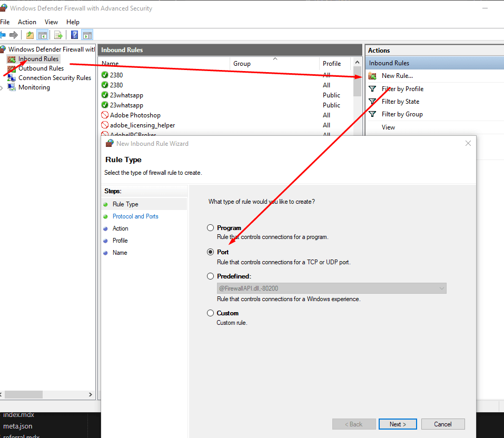The width and height of the screenshot is (504, 438).
Task: Select Outbound Rules in the tree
Action: (x=41, y=68)
